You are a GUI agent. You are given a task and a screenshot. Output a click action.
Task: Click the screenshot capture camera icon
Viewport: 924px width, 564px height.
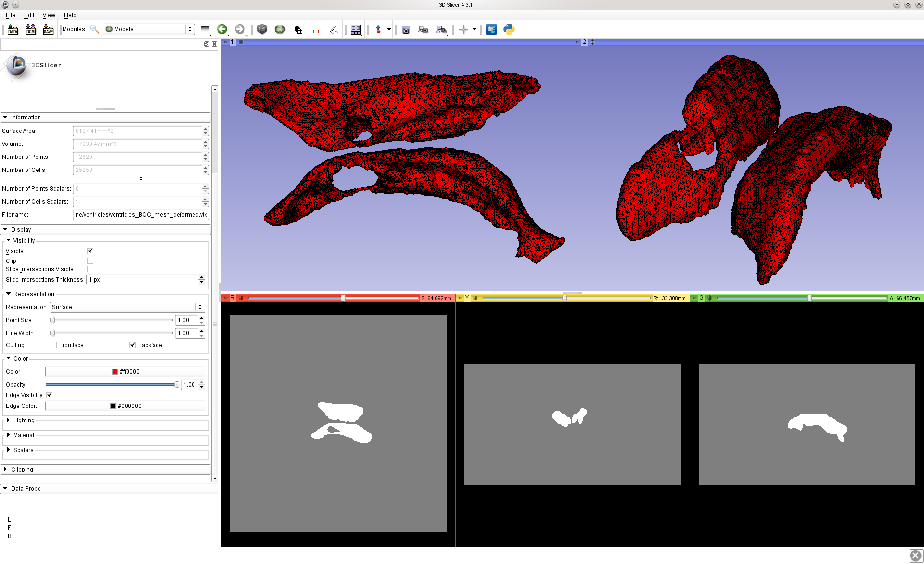click(406, 29)
